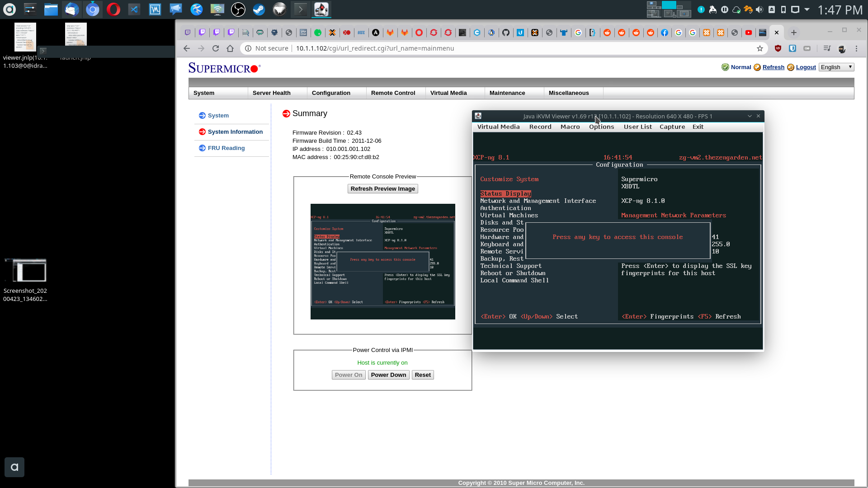The width and height of the screenshot is (868, 488).
Task: Click the Java icon in iKVM title bar
Action: point(478,116)
